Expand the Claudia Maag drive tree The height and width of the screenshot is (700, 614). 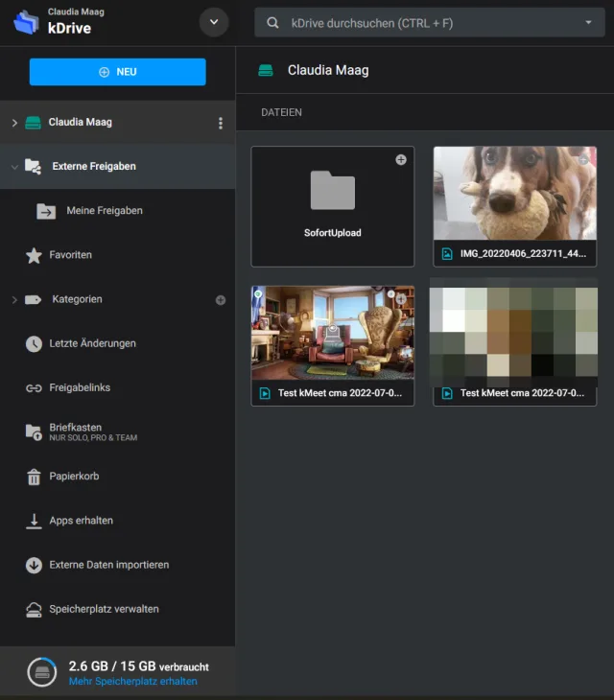13,123
